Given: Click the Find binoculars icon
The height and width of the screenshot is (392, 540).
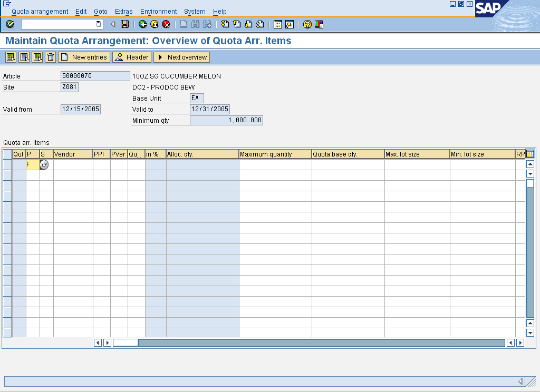Looking at the screenshot, I should pyautogui.click(x=195, y=24).
